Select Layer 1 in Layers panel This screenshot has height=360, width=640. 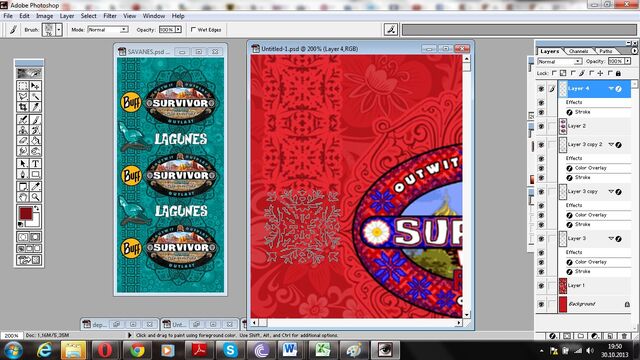point(594,285)
